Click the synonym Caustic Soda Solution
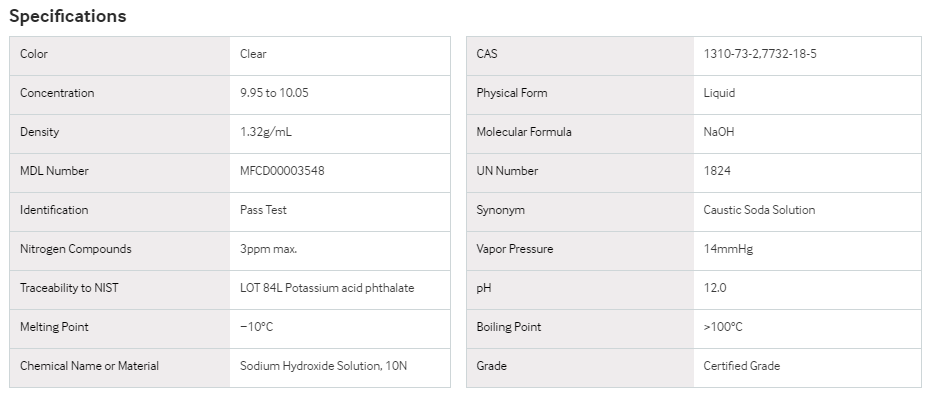Image resolution: width=930 pixels, height=395 pixels. [x=759, y=210]
